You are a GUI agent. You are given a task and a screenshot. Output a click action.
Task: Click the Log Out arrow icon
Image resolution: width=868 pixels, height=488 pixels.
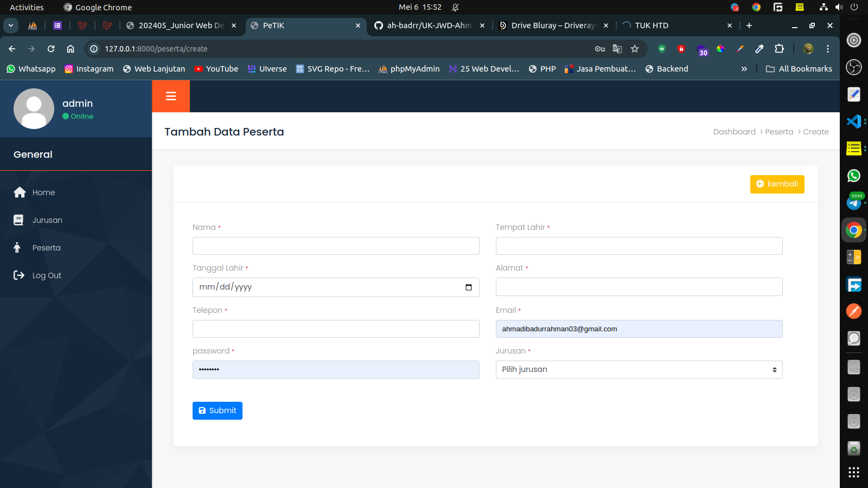tap(19, 275)
